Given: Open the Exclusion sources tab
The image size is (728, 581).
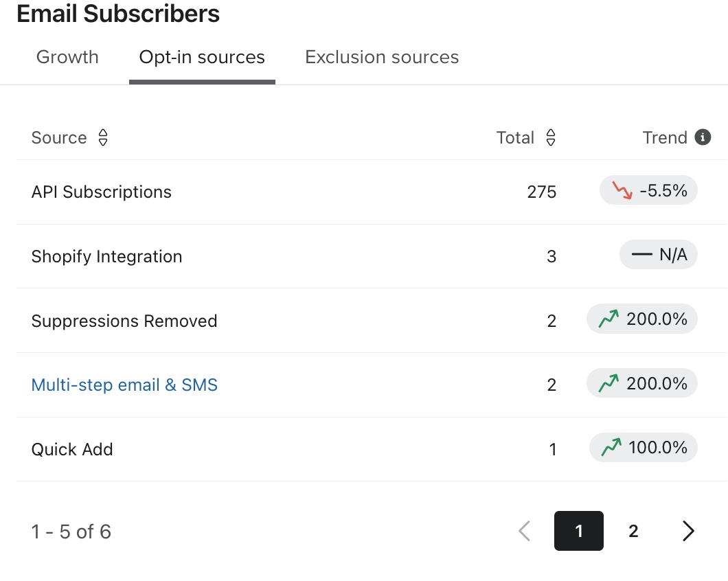Looking at the screenshot, I should click(382, 57).
